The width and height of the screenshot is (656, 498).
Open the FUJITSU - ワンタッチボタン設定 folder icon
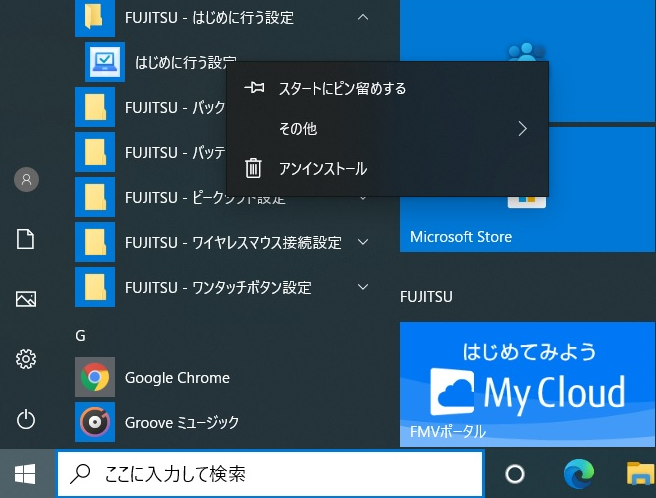95,287
